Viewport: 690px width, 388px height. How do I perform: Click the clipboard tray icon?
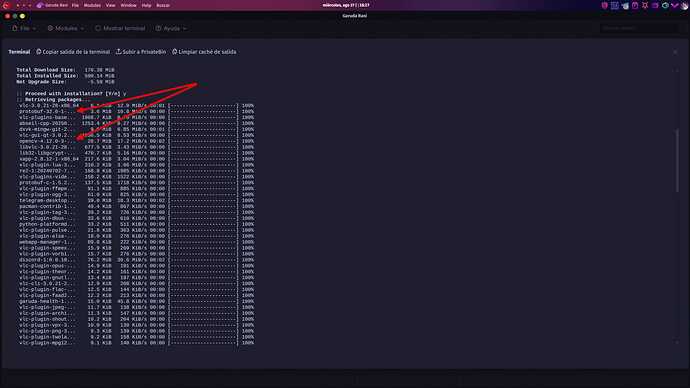click(x=635, y=5)
